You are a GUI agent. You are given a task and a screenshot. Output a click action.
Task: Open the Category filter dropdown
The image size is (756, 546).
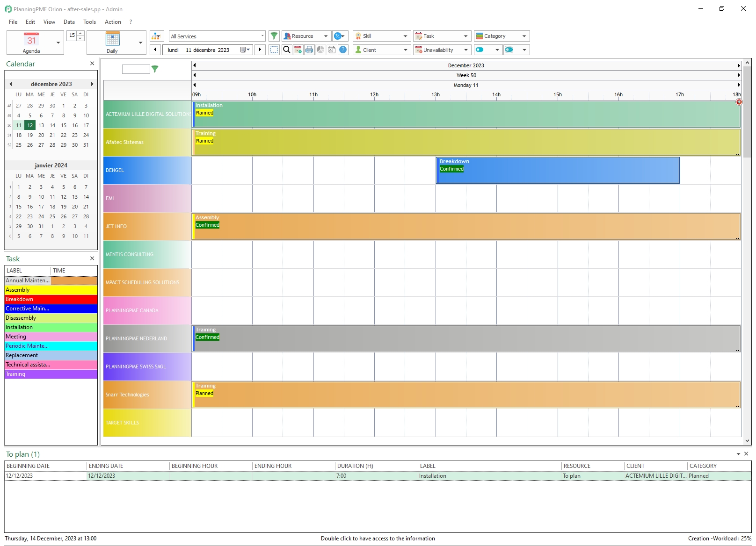click(x=502, y=36)
